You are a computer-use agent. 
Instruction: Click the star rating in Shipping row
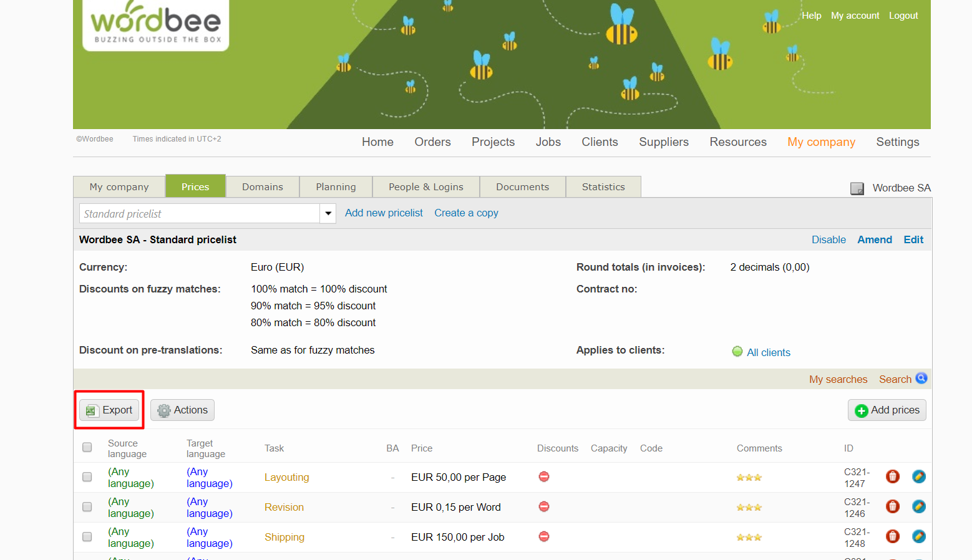749,538
